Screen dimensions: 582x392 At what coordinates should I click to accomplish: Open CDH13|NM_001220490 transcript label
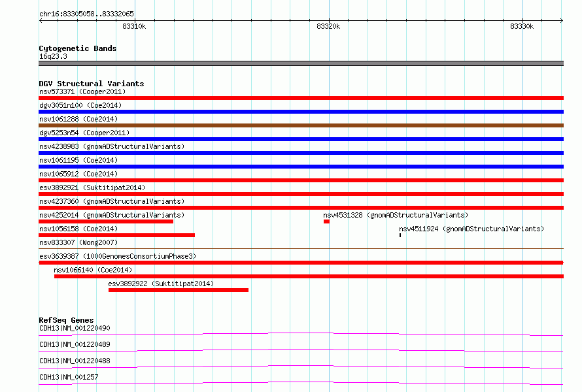click(x=75, y=328)
